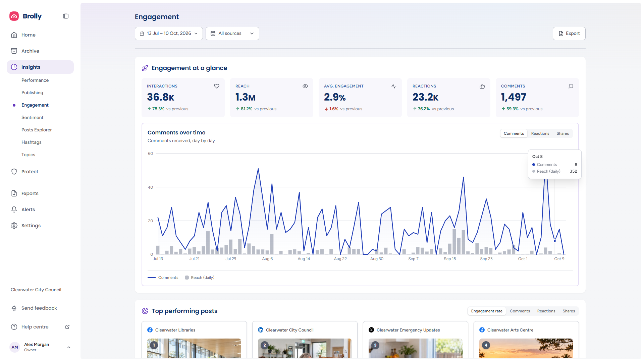Image resolution: width=644 pixels, height=362 pixels.
Task: Collapse the sidebar with the panel icon
Action: pos(66,16)
